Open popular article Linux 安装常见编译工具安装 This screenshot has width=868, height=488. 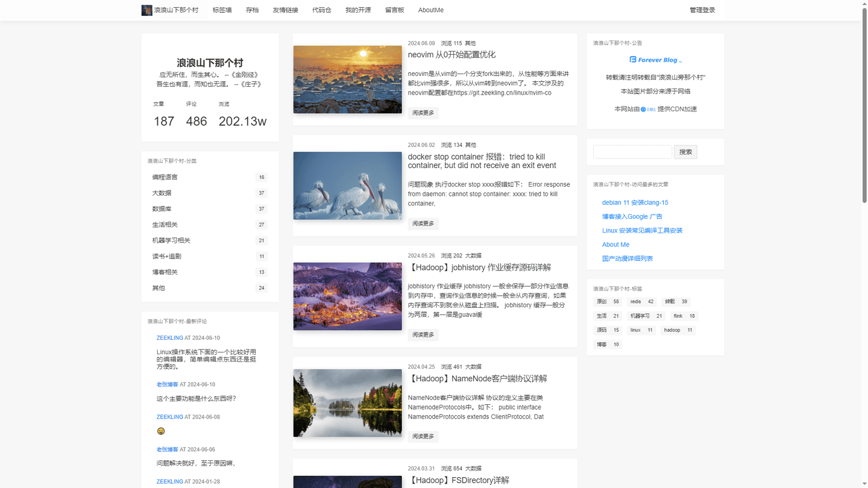642,231
